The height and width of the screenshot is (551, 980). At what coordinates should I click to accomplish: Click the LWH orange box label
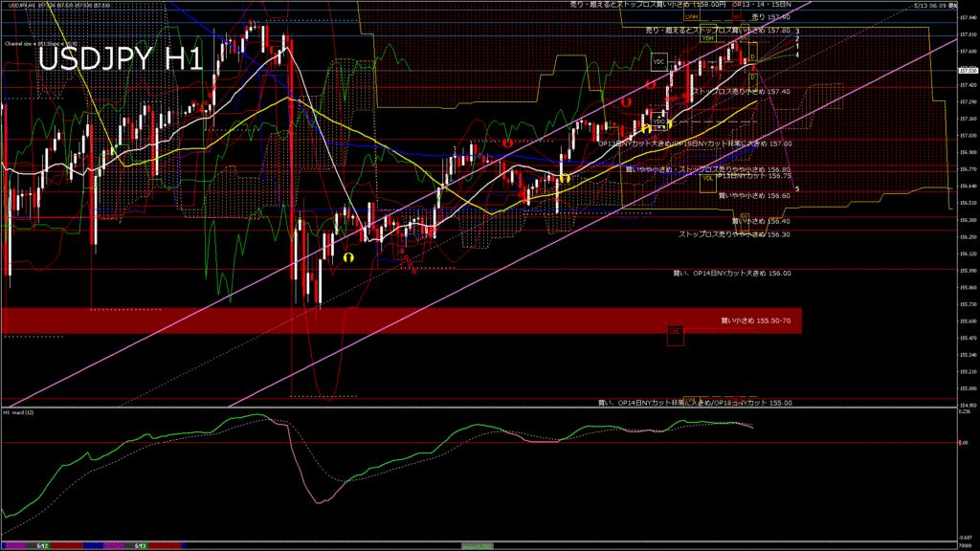click(691, 17)
